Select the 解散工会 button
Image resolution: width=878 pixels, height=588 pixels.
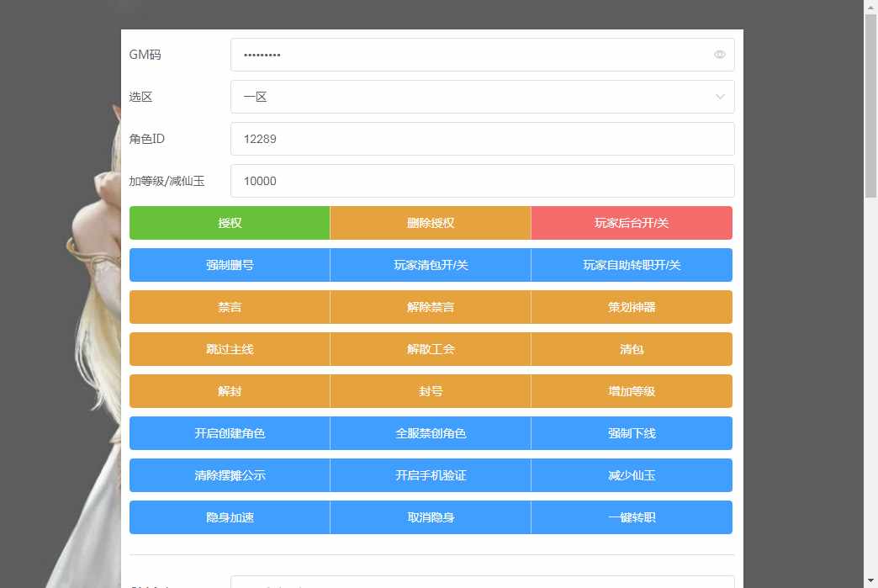[431, 349]
